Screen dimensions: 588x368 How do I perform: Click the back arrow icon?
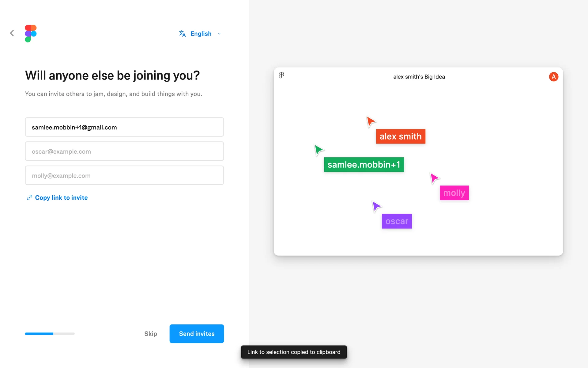12,33
